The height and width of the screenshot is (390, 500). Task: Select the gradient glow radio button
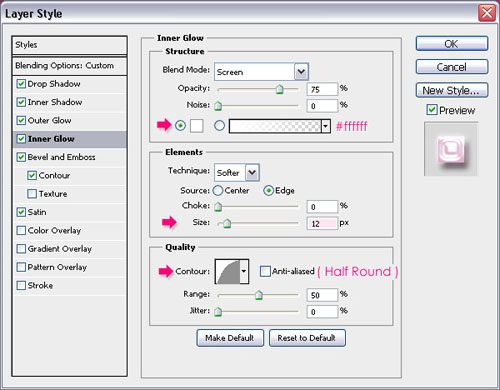coord(219,126)
